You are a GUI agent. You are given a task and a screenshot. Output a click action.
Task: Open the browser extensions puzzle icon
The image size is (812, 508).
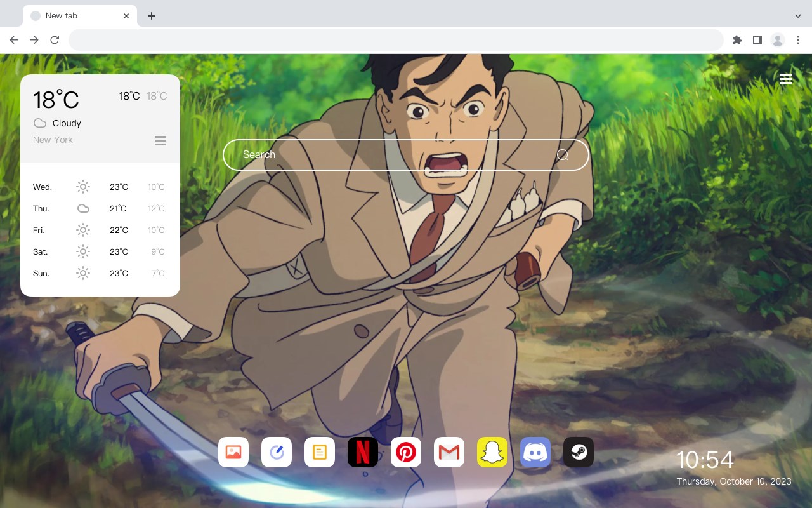[x=737, y=40]
